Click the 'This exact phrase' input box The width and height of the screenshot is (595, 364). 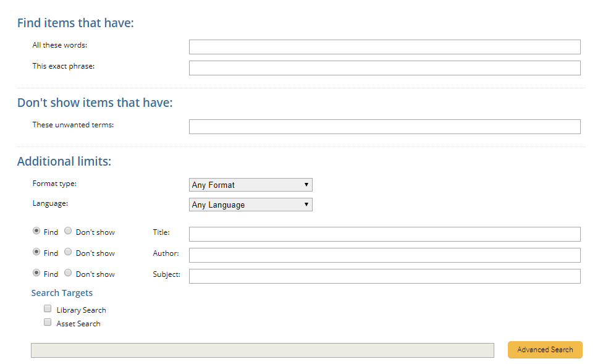pos(384,68)
